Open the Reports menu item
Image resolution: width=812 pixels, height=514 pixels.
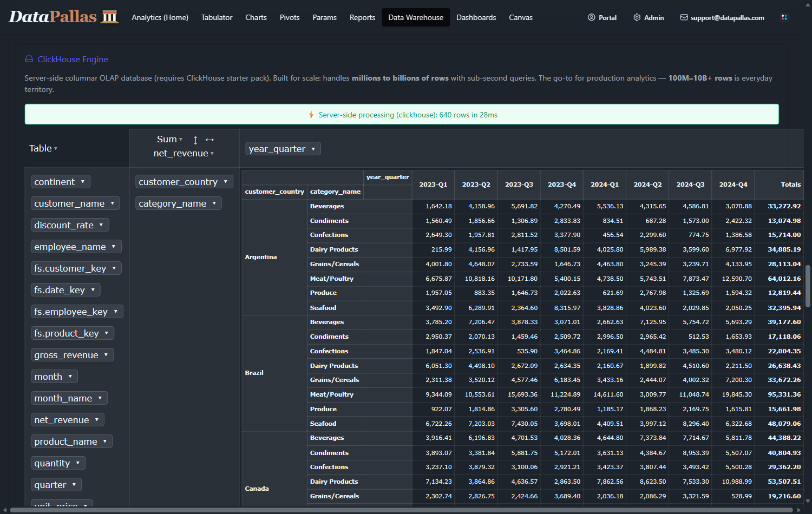coord(363,17)
